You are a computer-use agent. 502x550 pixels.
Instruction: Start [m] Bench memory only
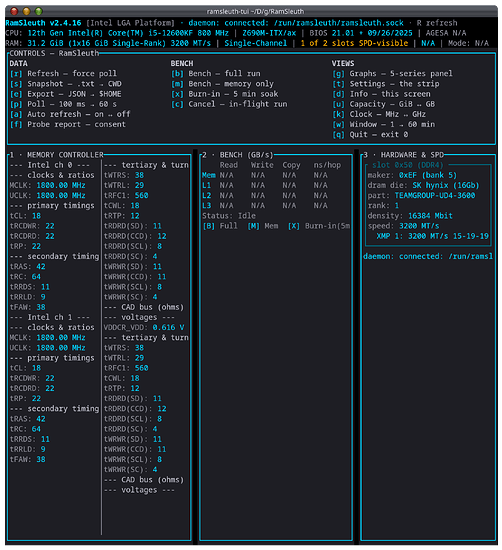222,84
